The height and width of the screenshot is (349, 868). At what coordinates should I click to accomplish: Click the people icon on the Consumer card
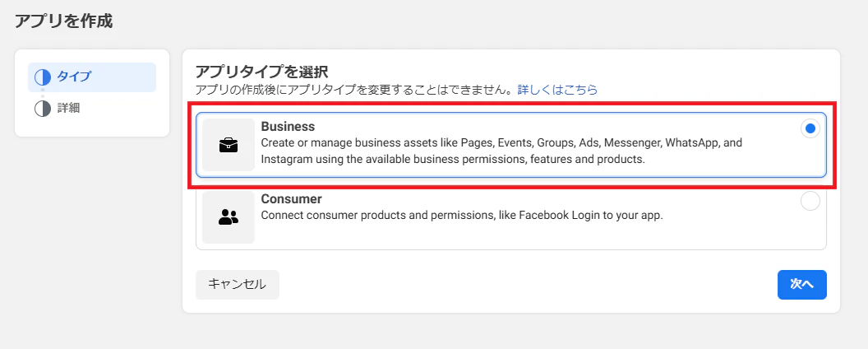pyautogui.click(x=228, y=217)
